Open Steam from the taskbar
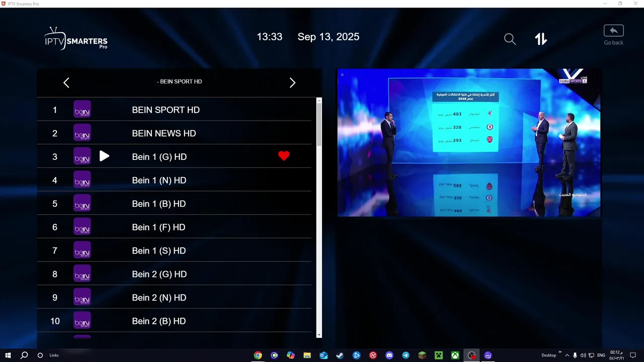Viewport: 644px width, 362px height. point(340,355)
